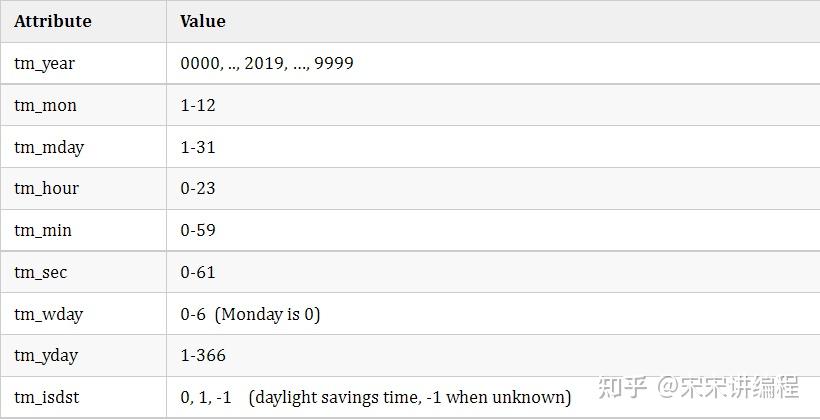Click the 1-12 value cell

tap(198, 105)
